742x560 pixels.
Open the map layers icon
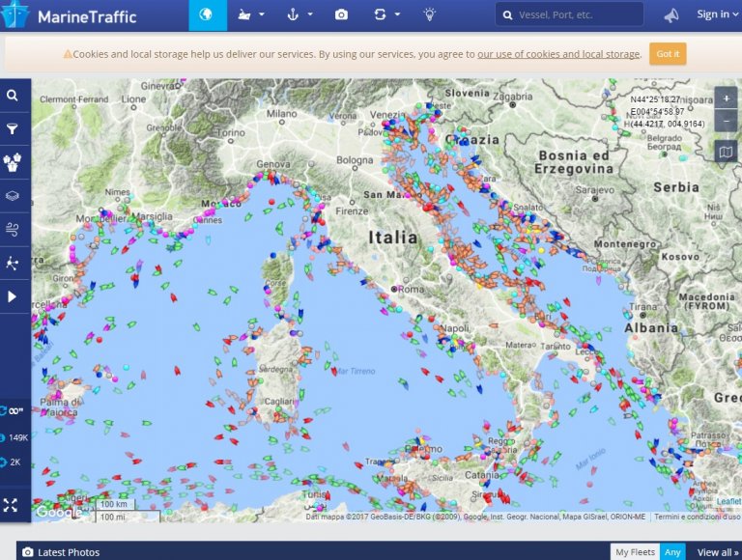(13, 196)
